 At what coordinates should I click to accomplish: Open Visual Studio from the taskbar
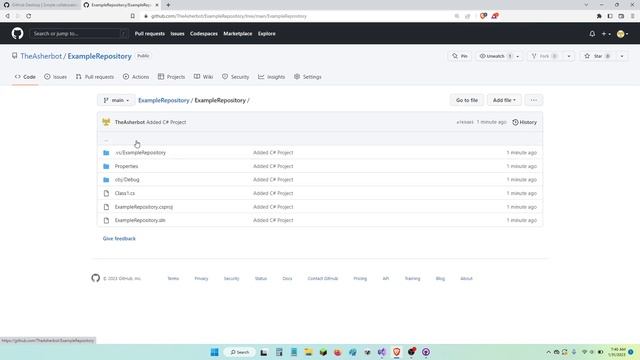(382, 352)
